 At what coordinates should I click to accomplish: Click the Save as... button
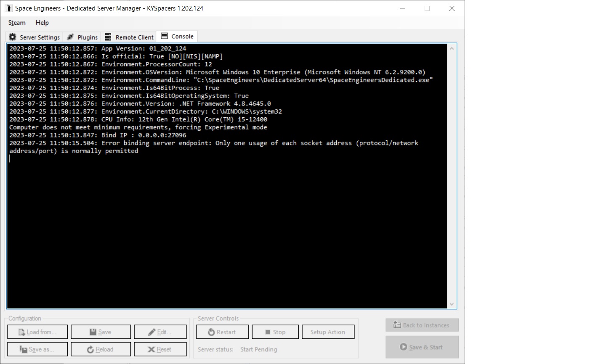click(x=37, y=349)
